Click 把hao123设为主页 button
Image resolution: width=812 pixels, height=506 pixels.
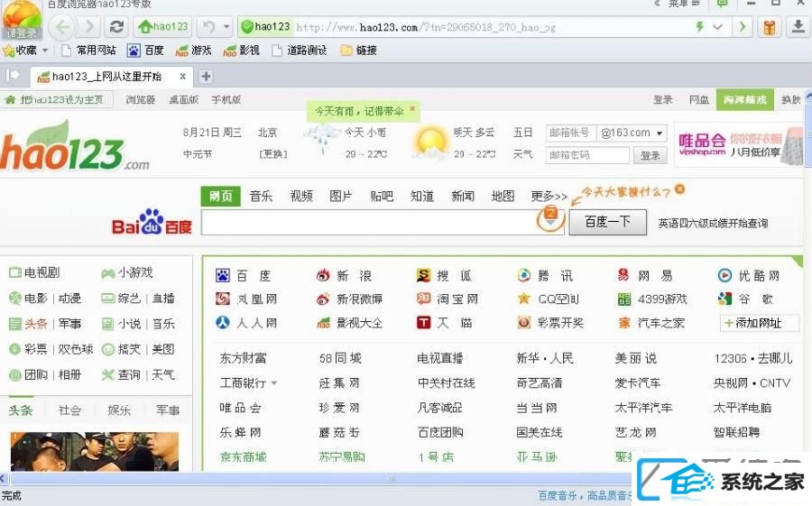click(57, 99)
